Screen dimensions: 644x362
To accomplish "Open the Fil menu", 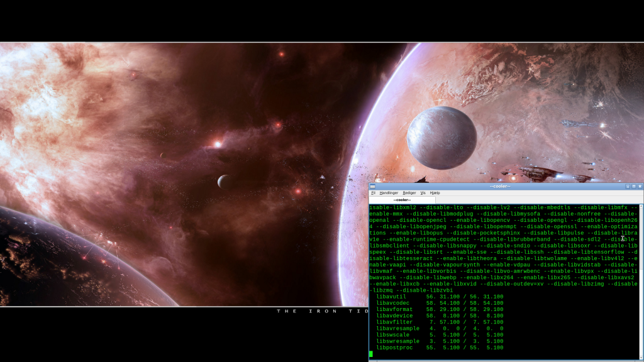I will 373,193.
